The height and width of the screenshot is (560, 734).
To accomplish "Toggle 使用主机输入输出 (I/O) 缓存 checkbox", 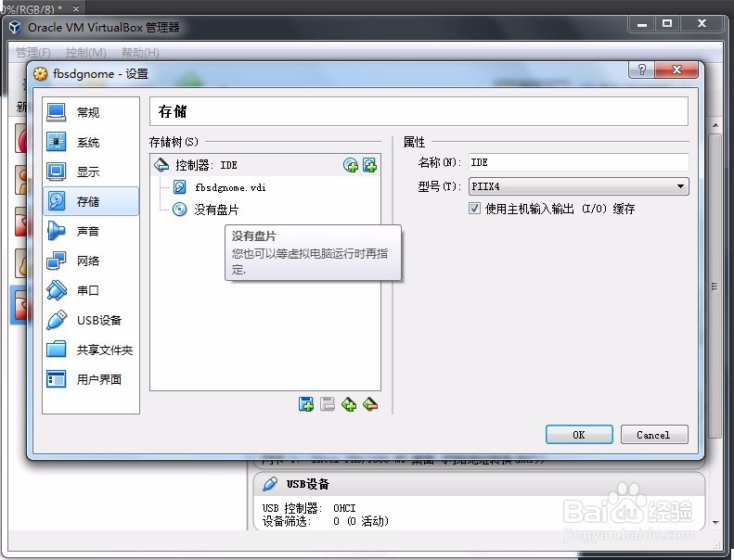I will pyautogui.click(x=474, y=209).
